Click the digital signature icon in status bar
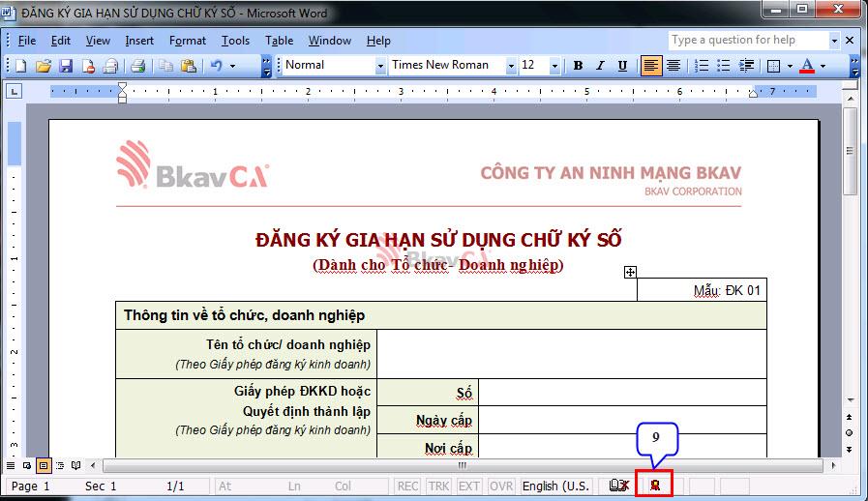This screenshot has width=868, height=501. (x=654, y=486)
